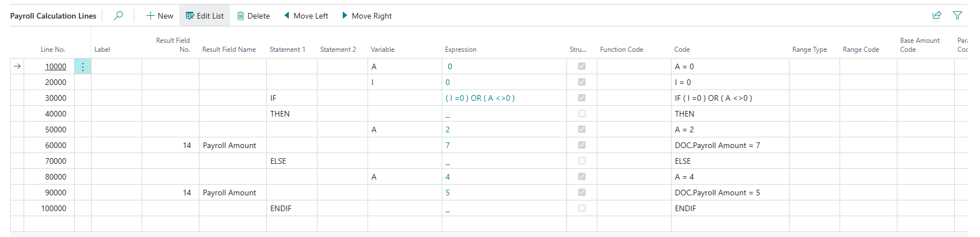This screenshot has height=237, width=980.
Task: Open the share icon
Action: point(937,16)
